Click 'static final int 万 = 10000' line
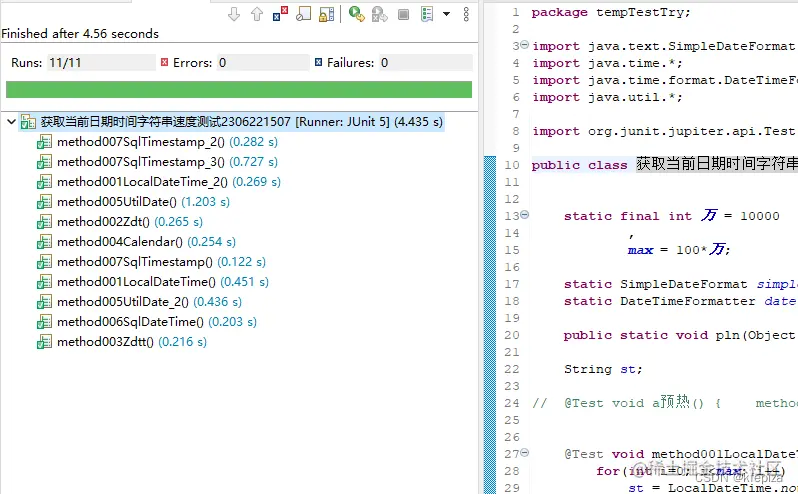This screenshot has width=798, height=494. (671, 216)
